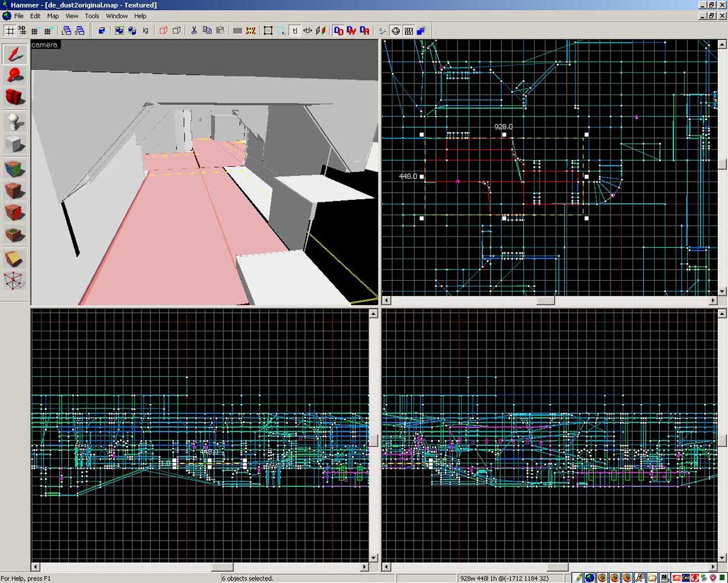Open the Toggle Texture Application tool
This screenshot has height=583, width=728.
point(15,169)
